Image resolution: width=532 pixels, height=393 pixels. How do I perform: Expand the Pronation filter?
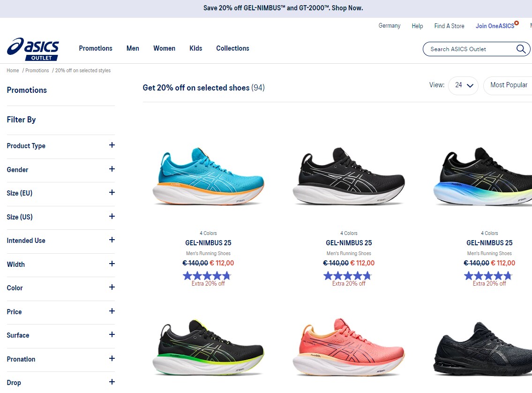point(61,359)
